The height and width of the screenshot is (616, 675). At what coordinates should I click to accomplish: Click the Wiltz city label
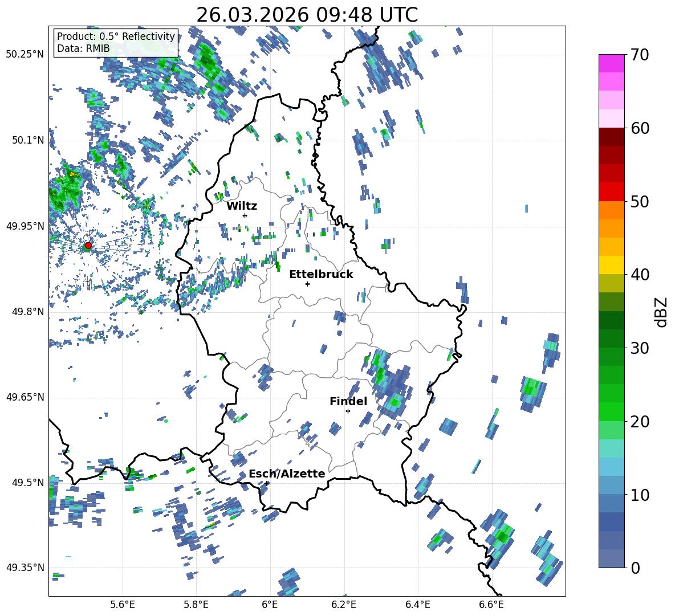coord(242,206)
